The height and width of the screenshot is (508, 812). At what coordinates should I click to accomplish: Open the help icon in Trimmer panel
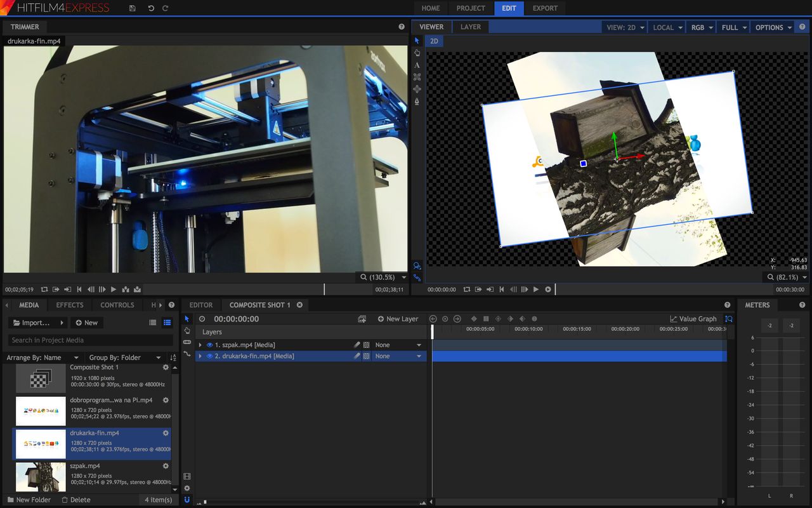point(402,27)
